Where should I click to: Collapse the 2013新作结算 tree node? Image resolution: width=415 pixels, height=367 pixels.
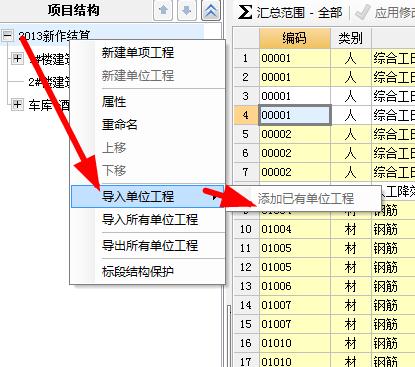coord(7,35)
